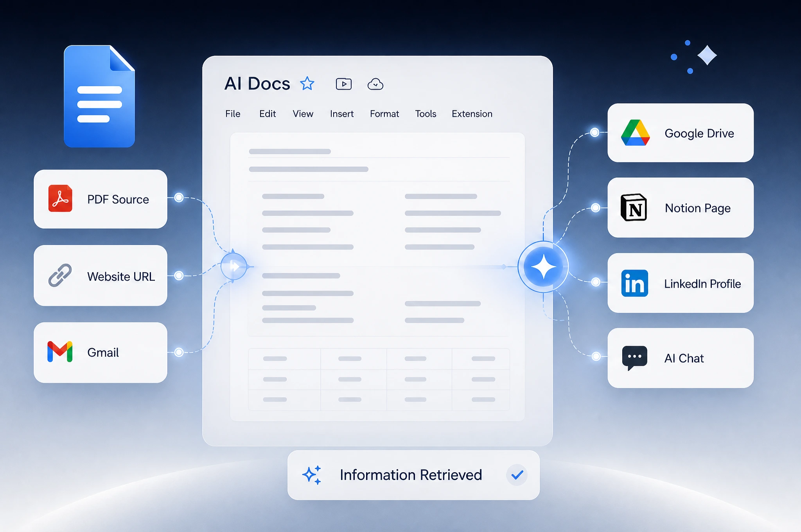The image size is (801, 532).
Task: Click the cloud sync status icon
Action: [375, 84]
